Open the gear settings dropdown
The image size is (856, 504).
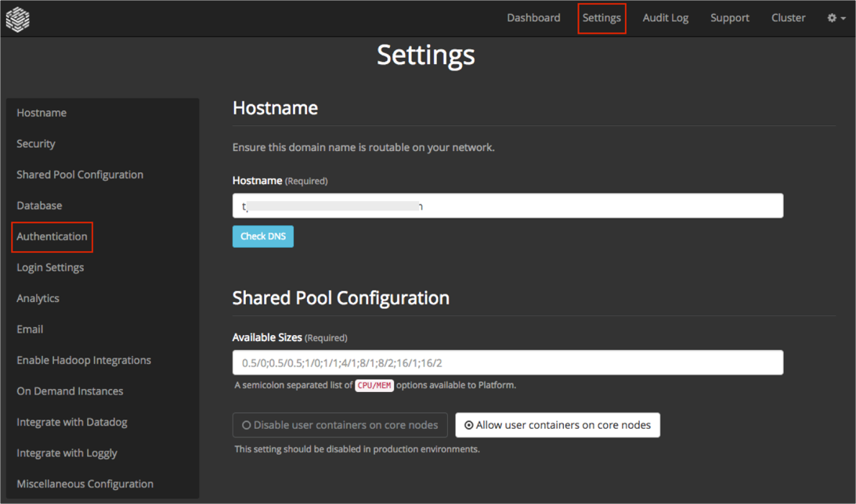click(x=836, y=18)
